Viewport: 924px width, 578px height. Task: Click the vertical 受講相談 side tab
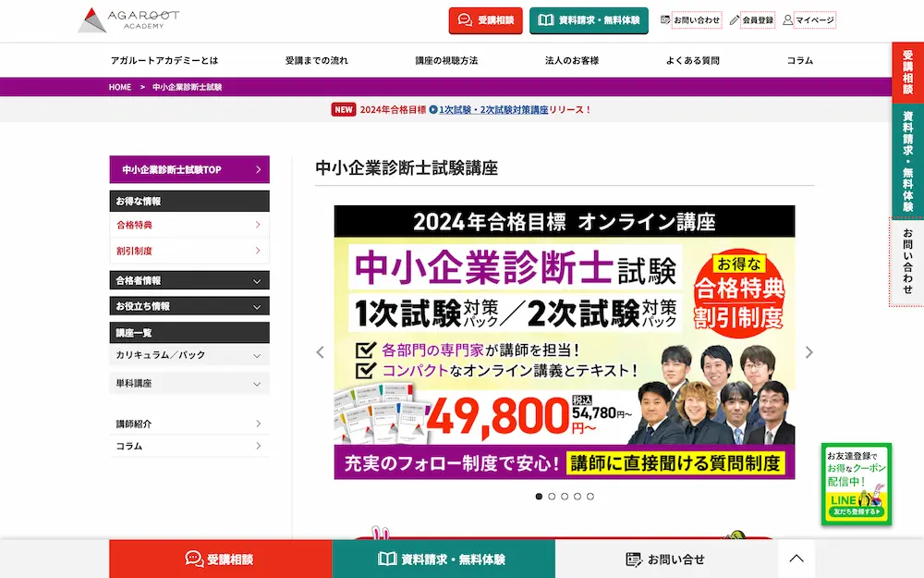907,72
